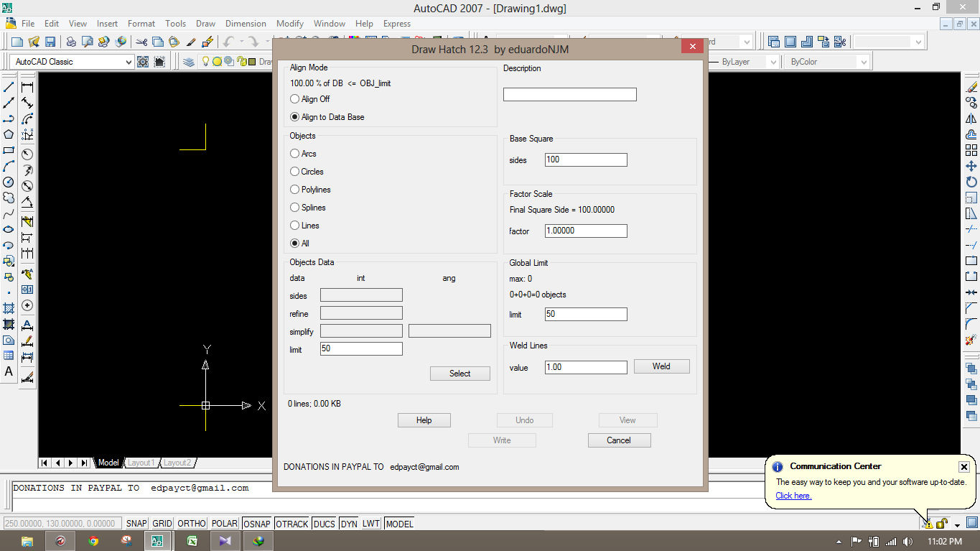Expand the dimension style dropdown
Screen dimensions: 980x551
(745, 41)
